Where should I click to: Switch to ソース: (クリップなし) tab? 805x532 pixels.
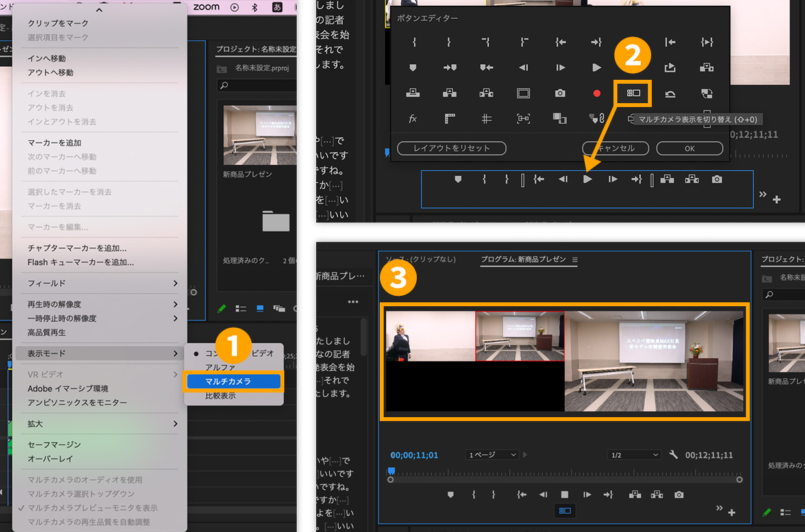point(421,259)
